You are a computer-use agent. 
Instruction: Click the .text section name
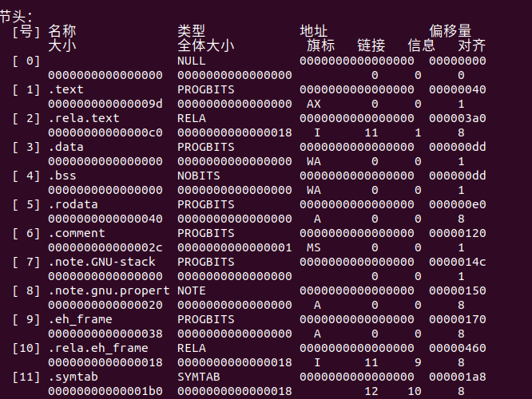tap(66, 89)
